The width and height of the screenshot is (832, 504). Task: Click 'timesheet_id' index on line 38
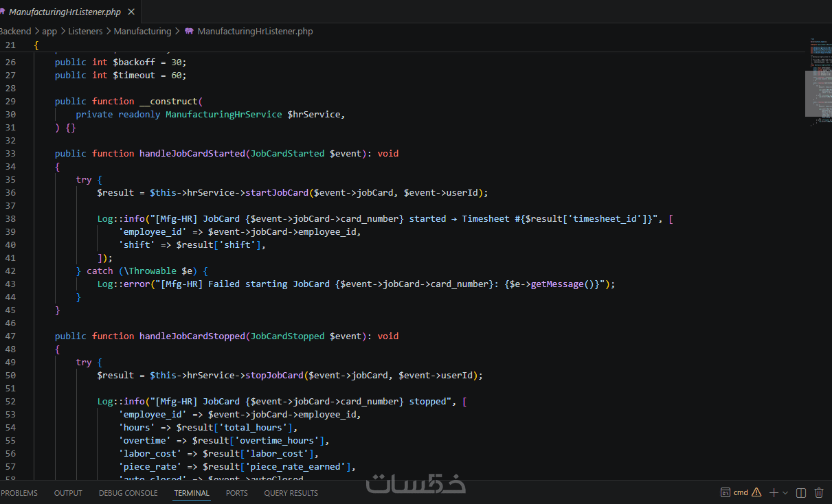pos(605,218)
